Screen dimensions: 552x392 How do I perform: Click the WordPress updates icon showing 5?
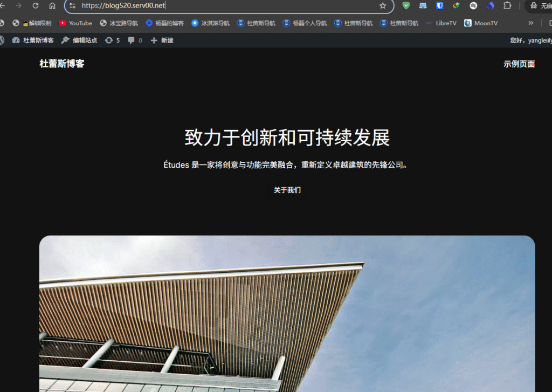pyautogui.click(x=112, y=40)
